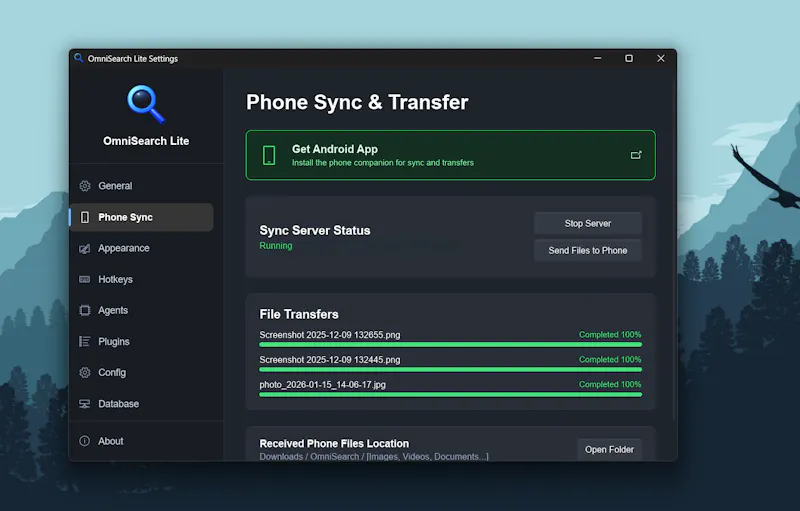Click the Downloads / OmniSearch path text
Screen dimensions: 800x511
[x=374, y=456]
